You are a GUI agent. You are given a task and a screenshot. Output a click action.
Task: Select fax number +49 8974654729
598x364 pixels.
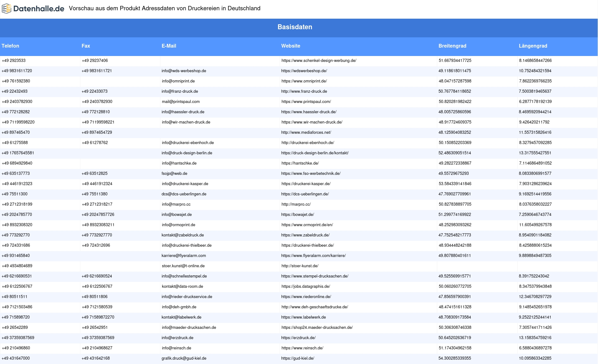point(97,133)
